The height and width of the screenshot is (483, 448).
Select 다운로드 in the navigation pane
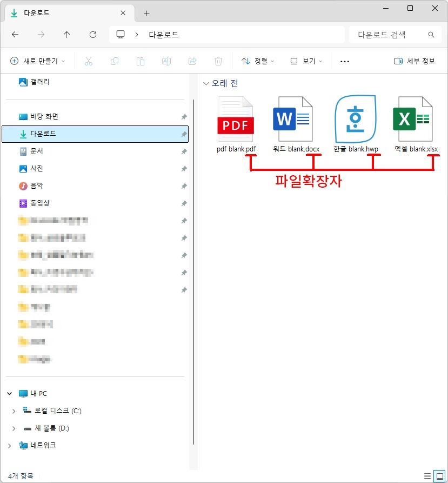tap(95, 134)
